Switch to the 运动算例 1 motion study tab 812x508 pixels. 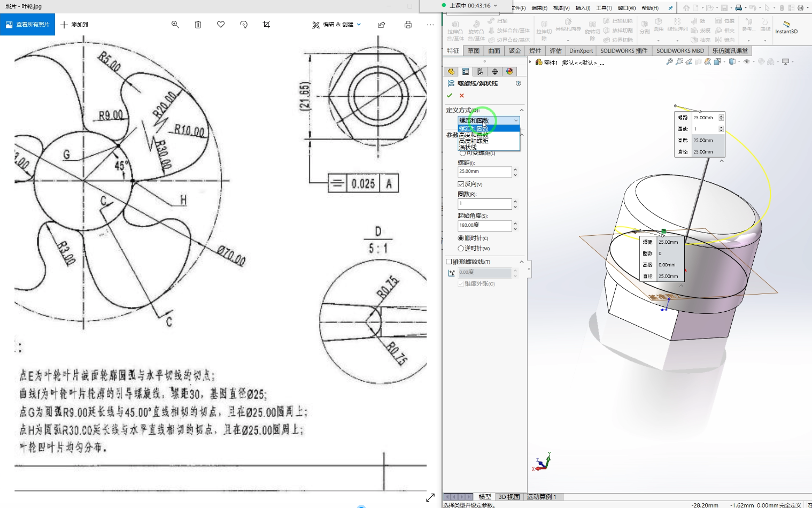542,497
